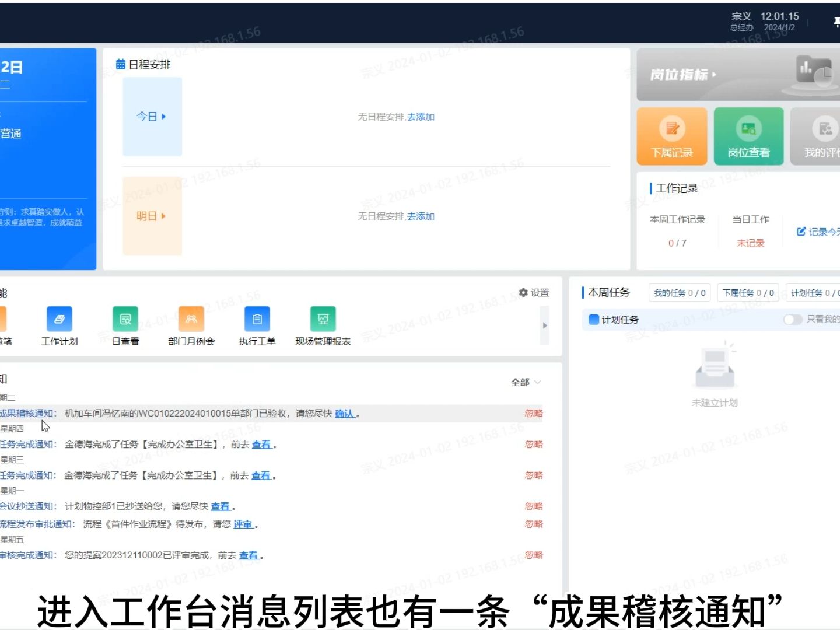Enable the 只看我的 switch
Image resolution: width=840 pixels, height=630 pixels.
(793, 320)
